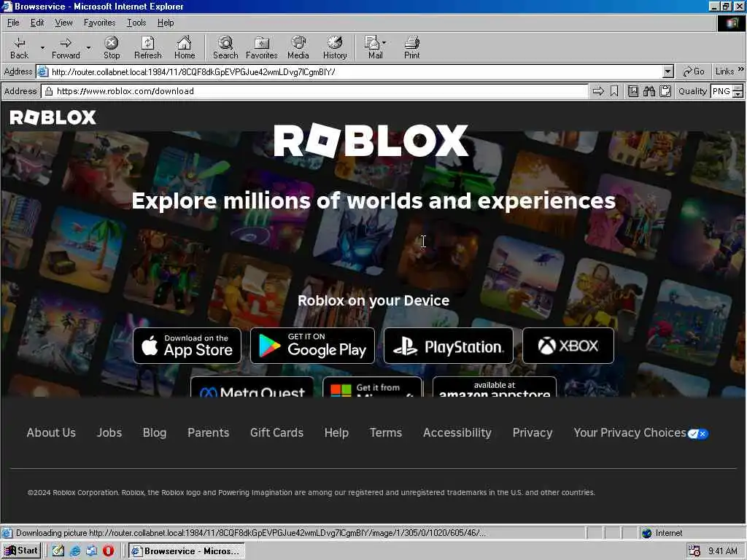Click the Meta Quest badge

[252, 386]
